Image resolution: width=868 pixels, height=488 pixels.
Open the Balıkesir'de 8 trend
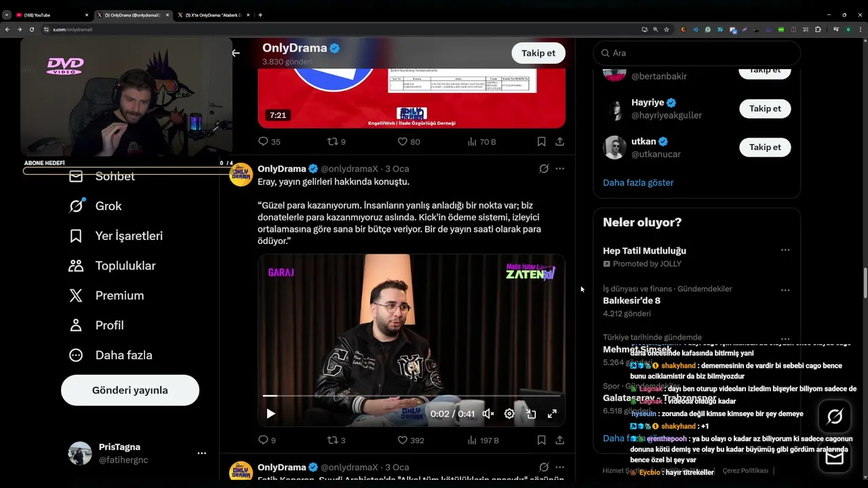coord(631,300)
